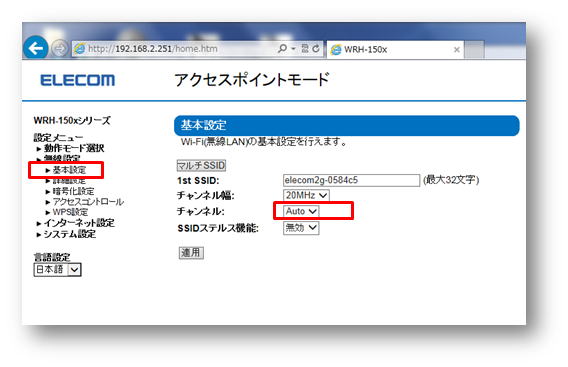Click the 適用 apply button
Screen dimensions: 568x367
191,253
